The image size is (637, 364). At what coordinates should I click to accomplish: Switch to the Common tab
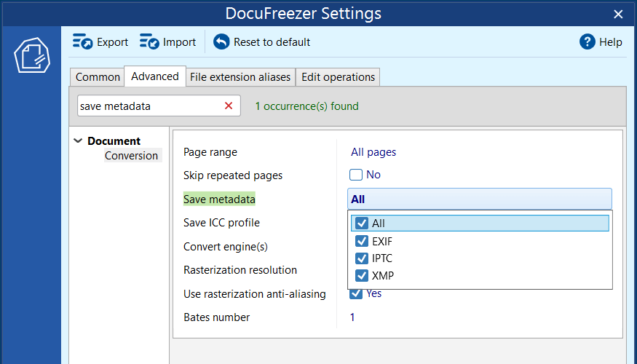tap(98, 77)
